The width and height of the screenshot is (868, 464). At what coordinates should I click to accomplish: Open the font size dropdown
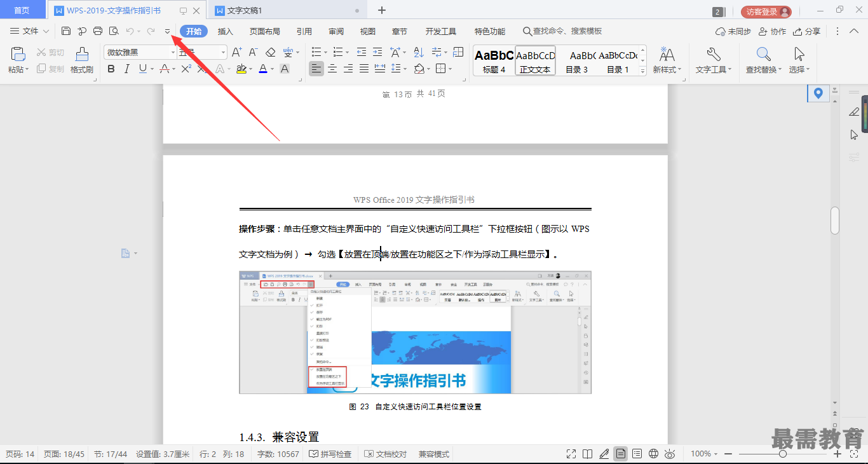coord(223,52)
